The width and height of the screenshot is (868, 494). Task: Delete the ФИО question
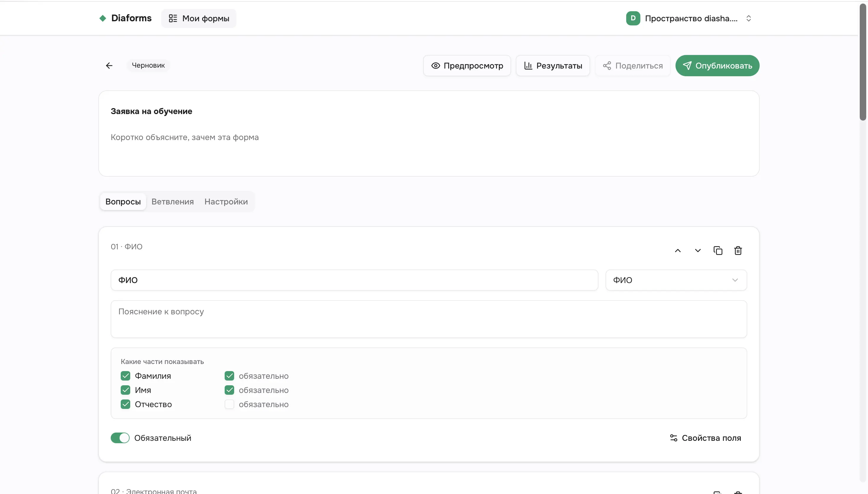point(738,251)
